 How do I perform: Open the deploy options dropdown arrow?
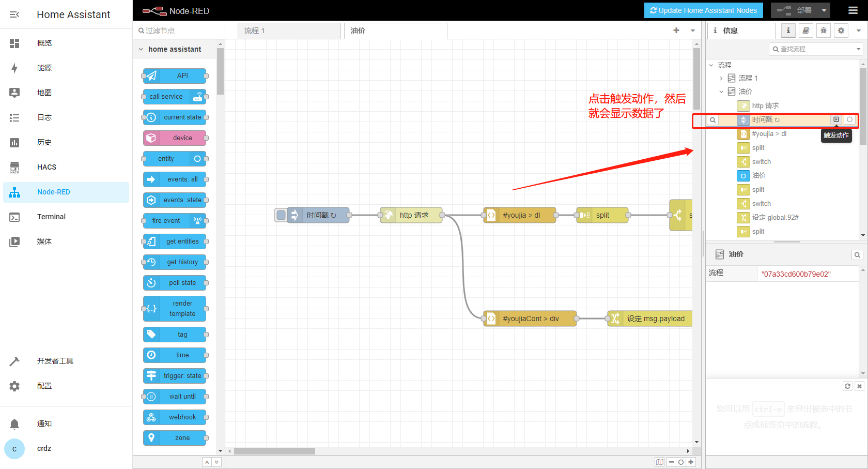coord(824,10)
